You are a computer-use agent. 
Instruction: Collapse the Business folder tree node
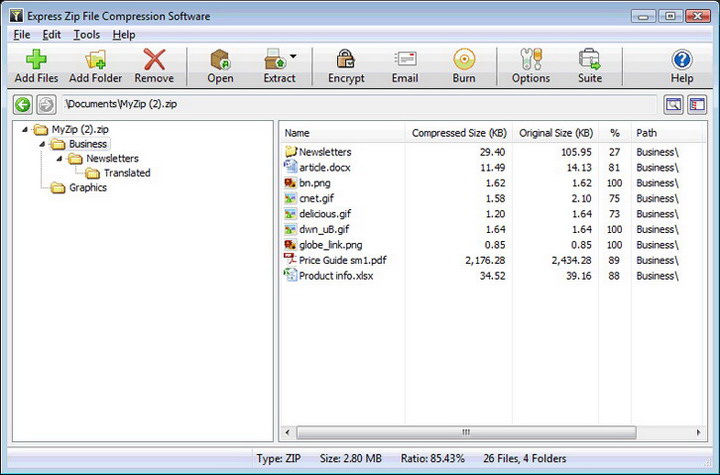tap(42, 144)
